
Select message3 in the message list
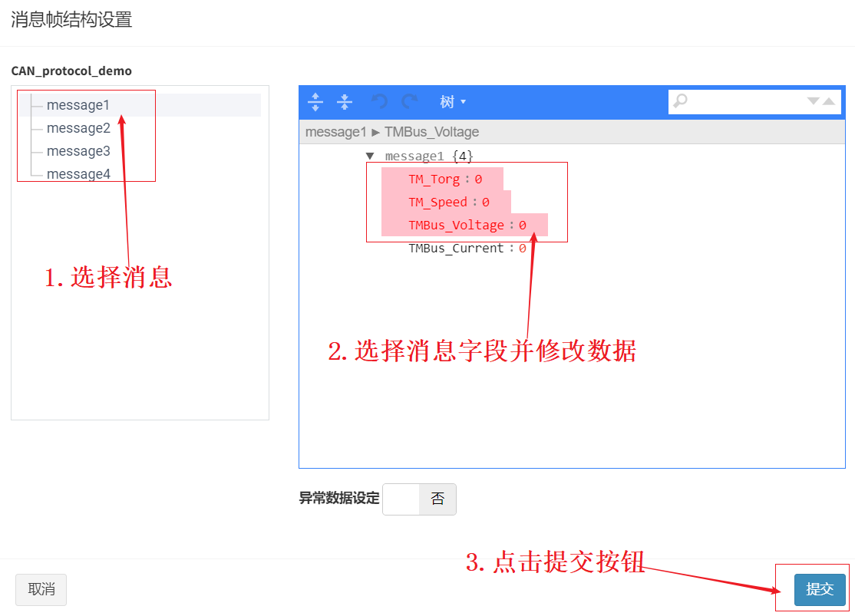click(78, 151)
